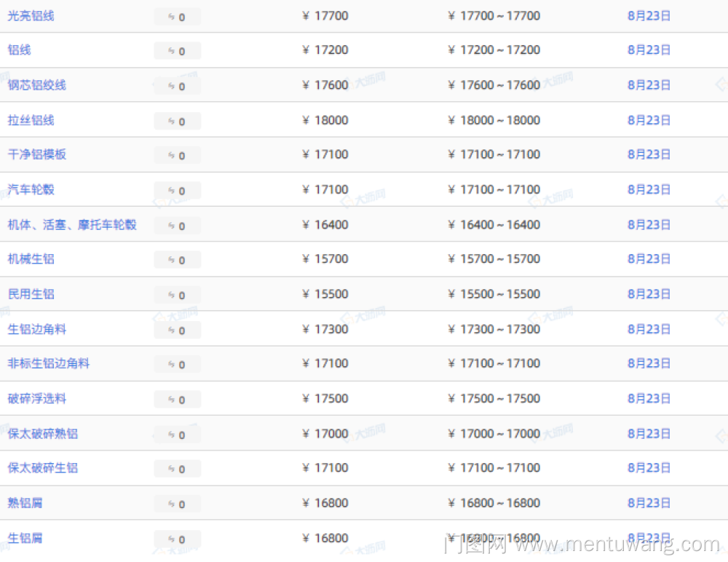Open the 保太破碎生铝 link
728x562 pixels.
pos(43,467)
